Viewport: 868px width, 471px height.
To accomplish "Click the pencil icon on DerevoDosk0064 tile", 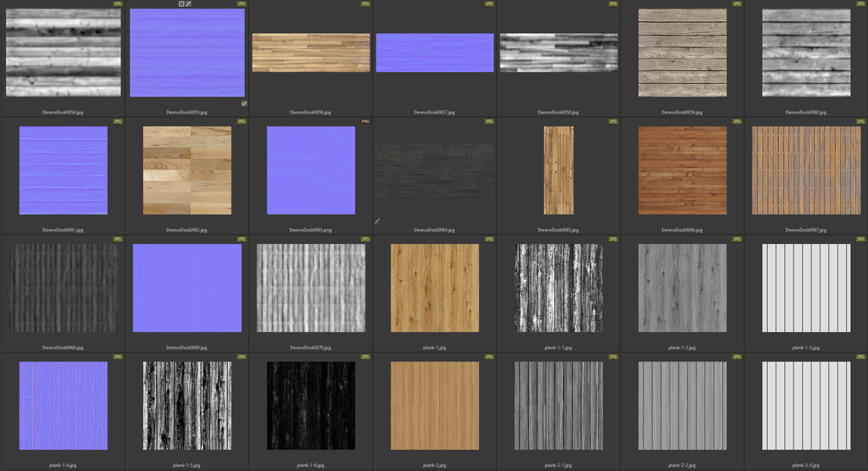I will [x=377, y=221].
